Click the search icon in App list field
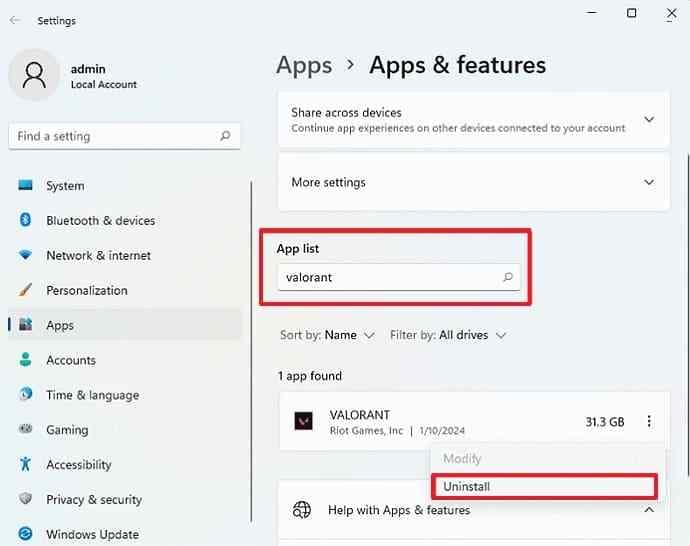The image size is (690, 546). coord(508,277)
